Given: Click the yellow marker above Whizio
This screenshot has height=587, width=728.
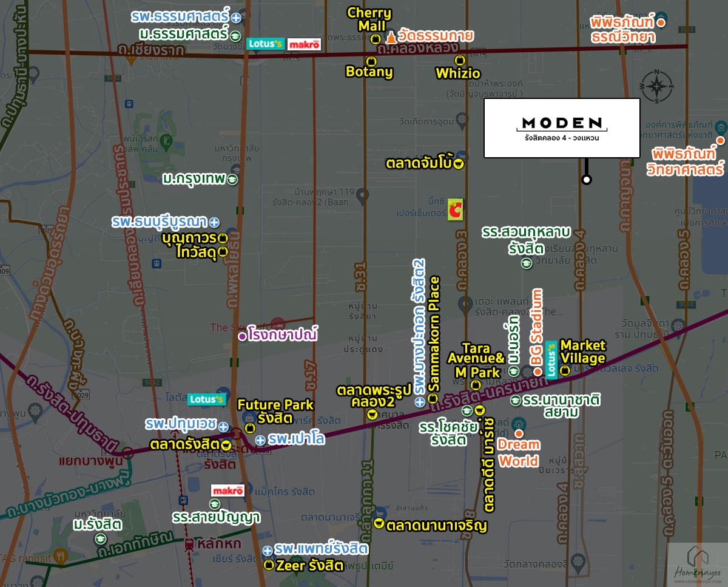Looking at the screenshot, I should pyautogui.click(x=459, y=61).
